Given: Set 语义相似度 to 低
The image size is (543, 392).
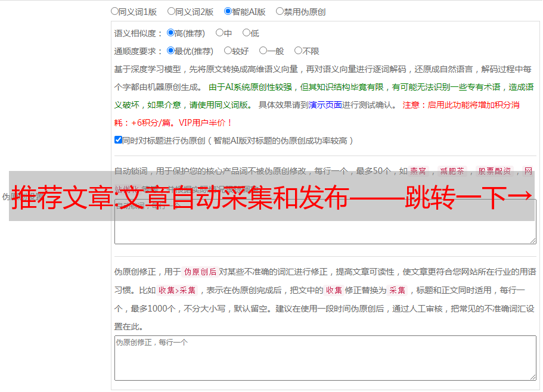Looking at the screenshot, I should pos(246,33).
